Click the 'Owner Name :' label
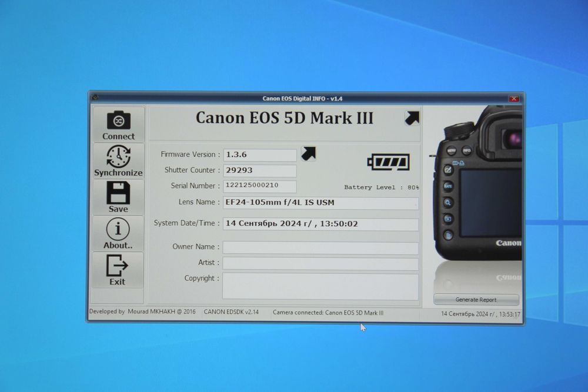Image resolution: width=588 pixels, height=392 pixels. tap(196, 247)
